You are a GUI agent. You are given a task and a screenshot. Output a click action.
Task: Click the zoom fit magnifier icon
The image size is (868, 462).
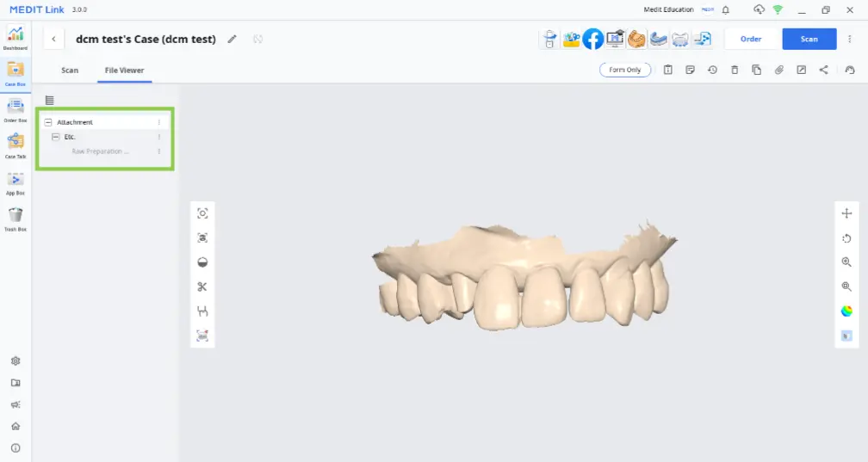point(846,286)
